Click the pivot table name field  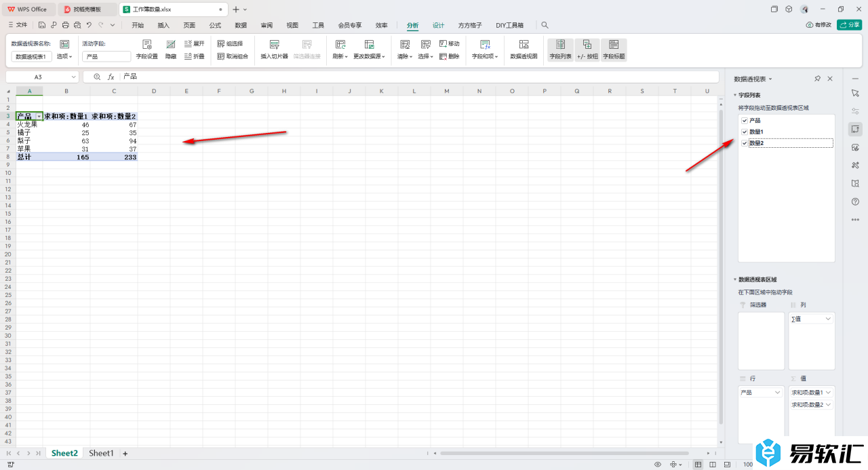31,57
